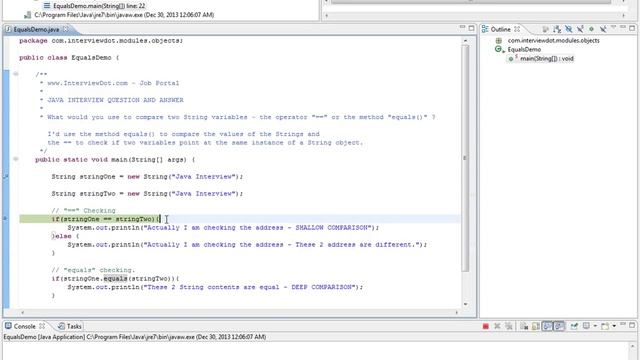This screenshot has height=360, width=640.
Task: Display selected console icon
Action: 586,326
